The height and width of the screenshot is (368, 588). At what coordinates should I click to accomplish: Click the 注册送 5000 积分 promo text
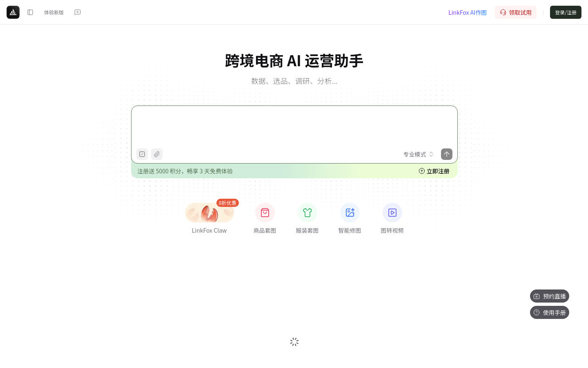(x=185, y=171)
